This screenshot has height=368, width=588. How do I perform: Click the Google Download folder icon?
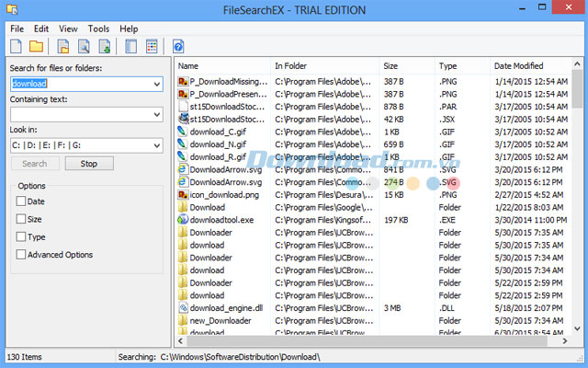coord(183,207)
